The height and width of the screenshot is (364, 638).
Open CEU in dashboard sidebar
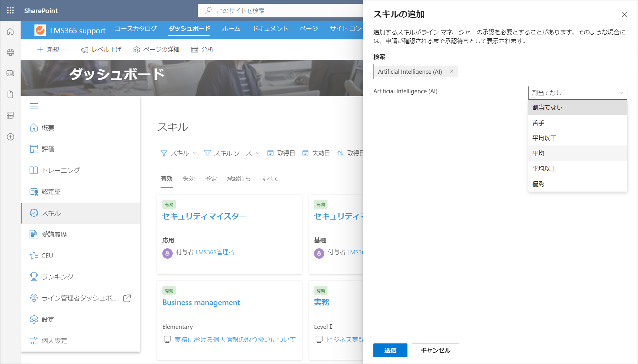pos(81,256)
